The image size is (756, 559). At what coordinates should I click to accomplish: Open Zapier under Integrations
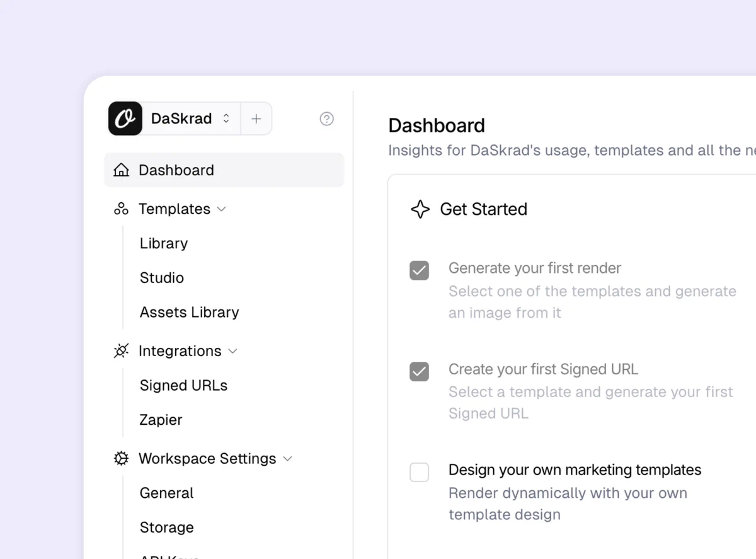161,420
